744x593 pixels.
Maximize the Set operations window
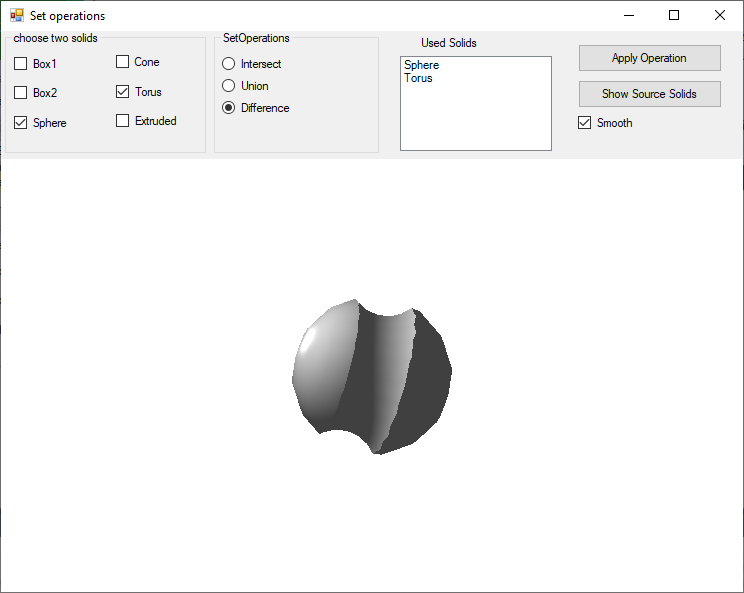point(674,15)
